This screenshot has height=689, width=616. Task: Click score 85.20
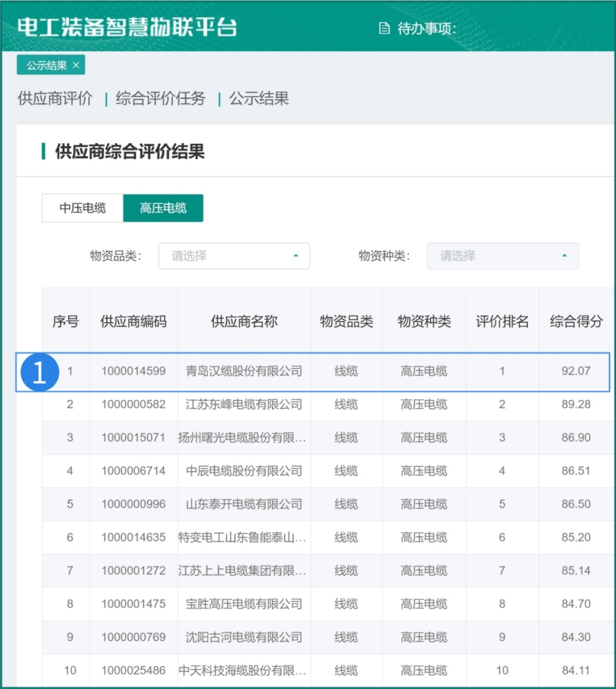(576, 537)
